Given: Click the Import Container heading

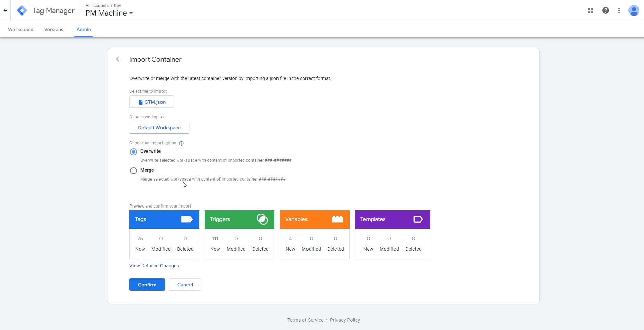Looking at the screenshot, I should pos(155,59).
